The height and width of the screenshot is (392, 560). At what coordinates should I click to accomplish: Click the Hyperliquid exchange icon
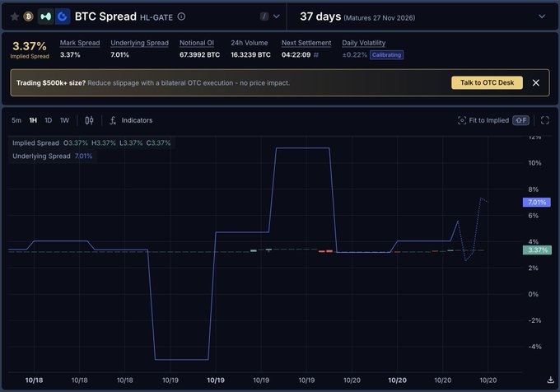46,16
